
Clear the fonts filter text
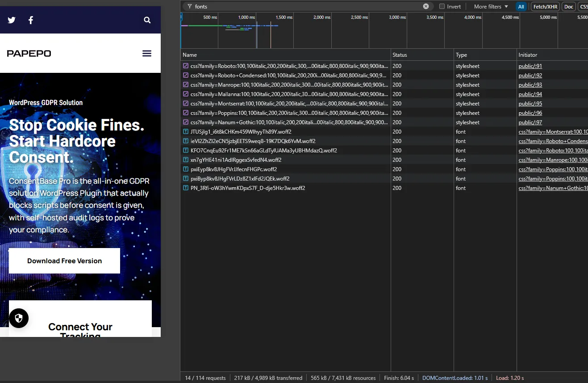426,6
